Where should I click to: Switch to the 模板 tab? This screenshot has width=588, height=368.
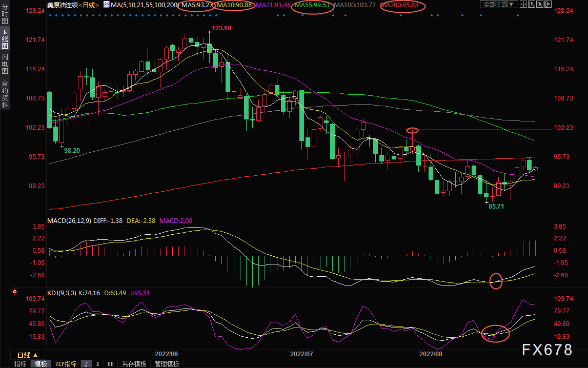(41, 364)
